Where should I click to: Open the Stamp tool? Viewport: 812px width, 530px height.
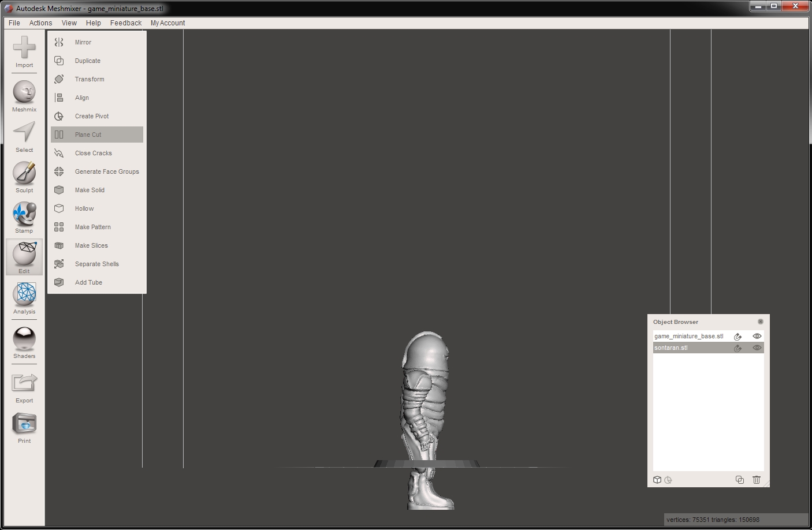click(x=24, y=218)
